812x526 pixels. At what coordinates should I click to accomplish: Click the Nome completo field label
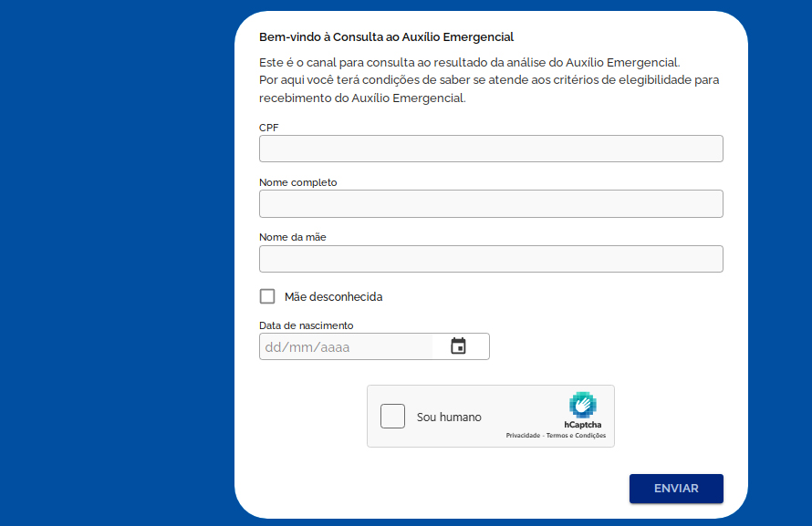pyautogui.click(x=297, y=182)
